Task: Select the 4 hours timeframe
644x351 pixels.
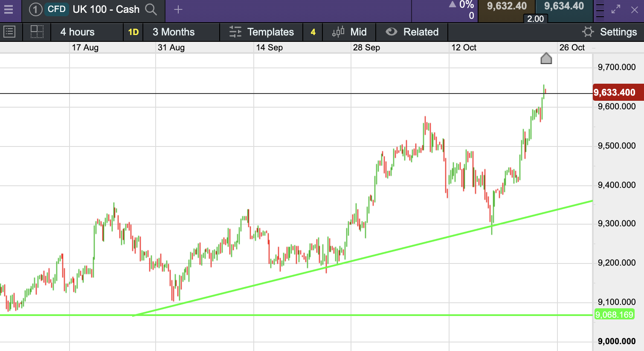Action: click(77, 32)
